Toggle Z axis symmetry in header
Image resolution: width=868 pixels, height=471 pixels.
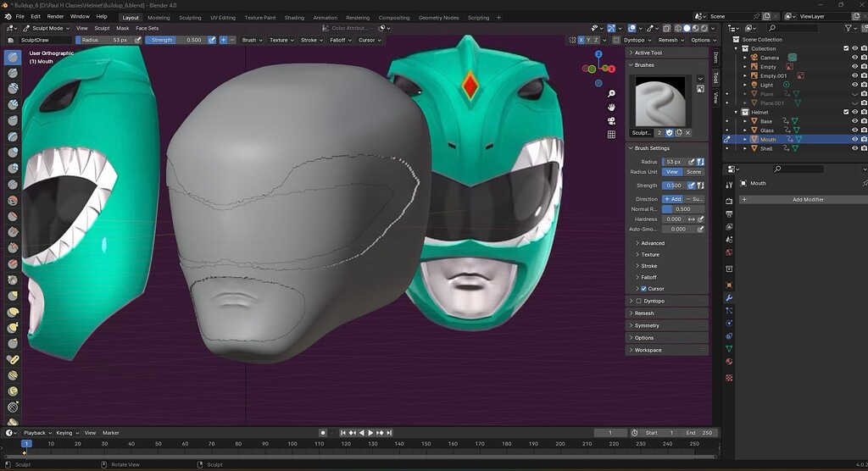[596, 40]
